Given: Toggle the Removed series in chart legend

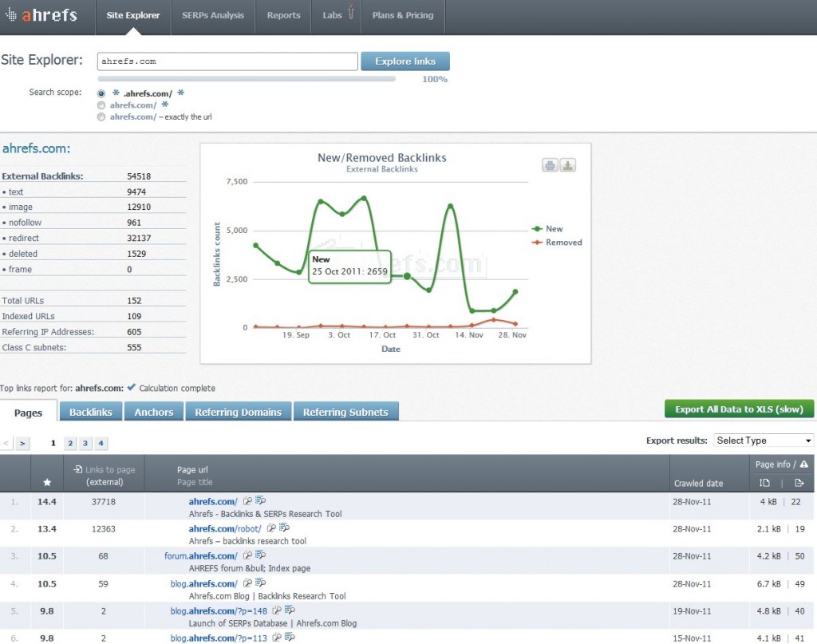Looking at the screenshot, I should pyautogui.click(x=556, y=243).
